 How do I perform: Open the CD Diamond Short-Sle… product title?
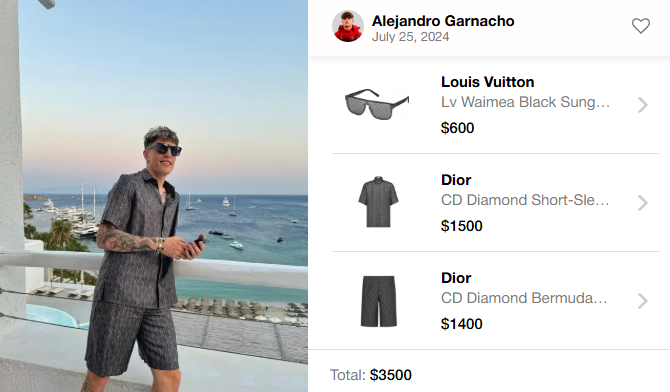525,200
